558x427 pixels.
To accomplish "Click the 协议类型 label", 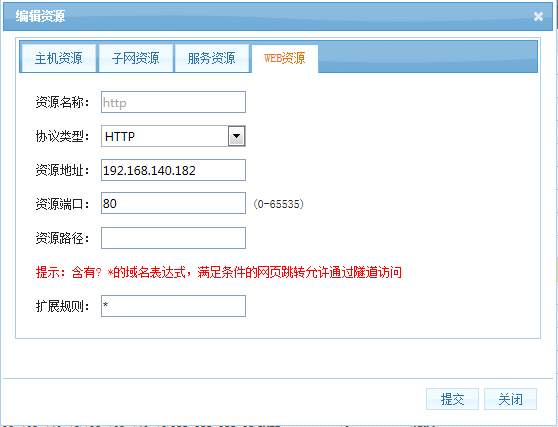I will (62, 136).
